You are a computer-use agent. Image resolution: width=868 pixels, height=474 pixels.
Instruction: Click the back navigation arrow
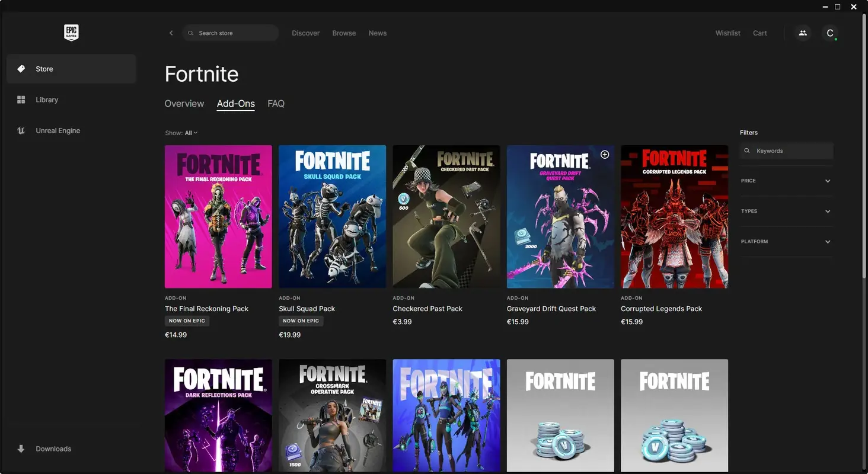pos(171,33)
